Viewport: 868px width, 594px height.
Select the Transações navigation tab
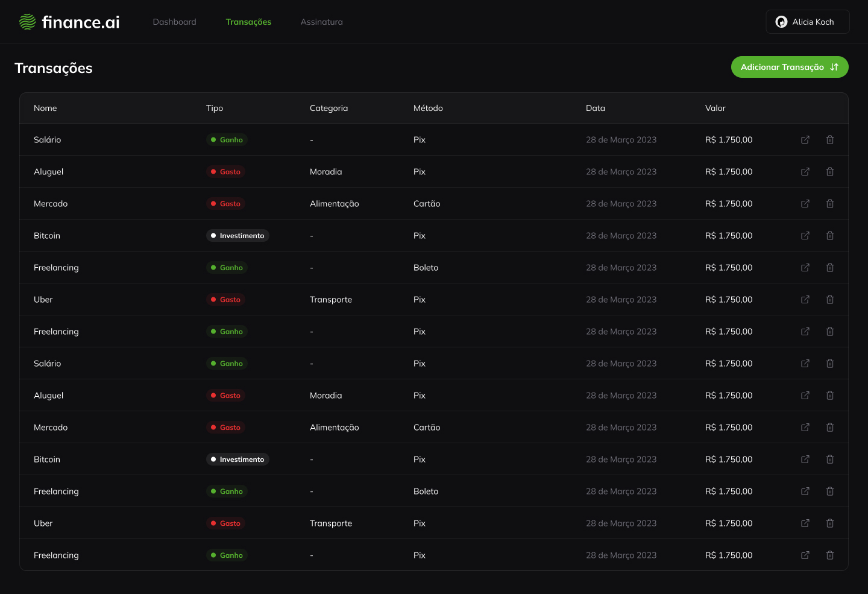(248, 22)
